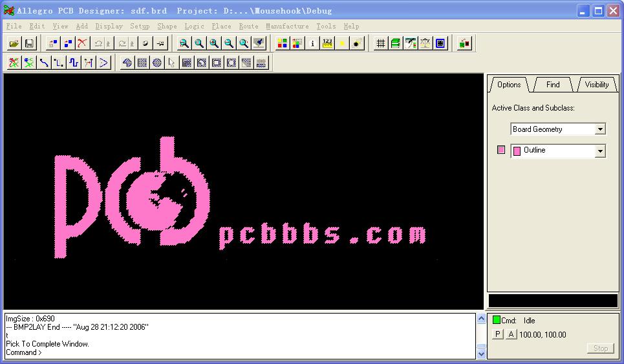624x364 pixels.
Task: Click the pin/fix icon right of Redo
Action: pyautogui.click(x=145, y=43)
